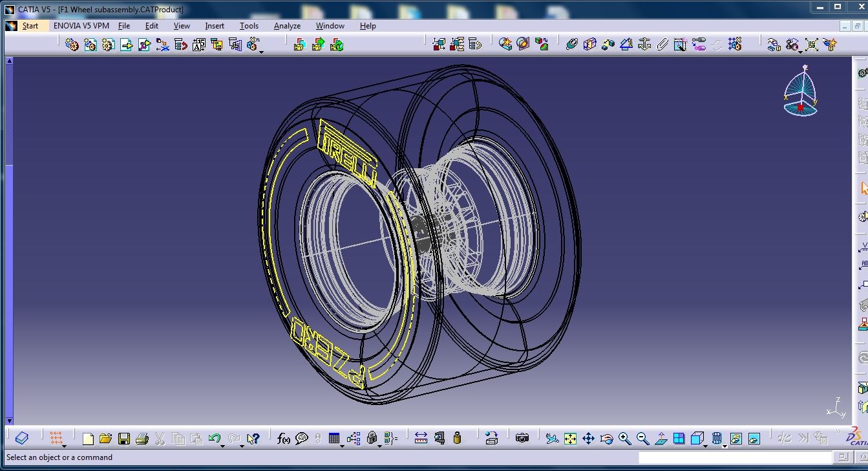Open the Insert menu

click(215, 26)
